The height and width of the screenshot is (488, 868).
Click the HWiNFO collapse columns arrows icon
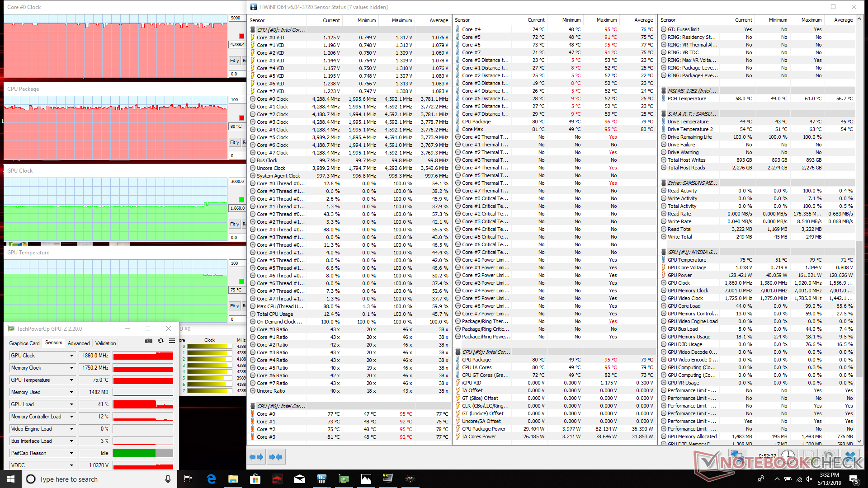pos(276,457)
